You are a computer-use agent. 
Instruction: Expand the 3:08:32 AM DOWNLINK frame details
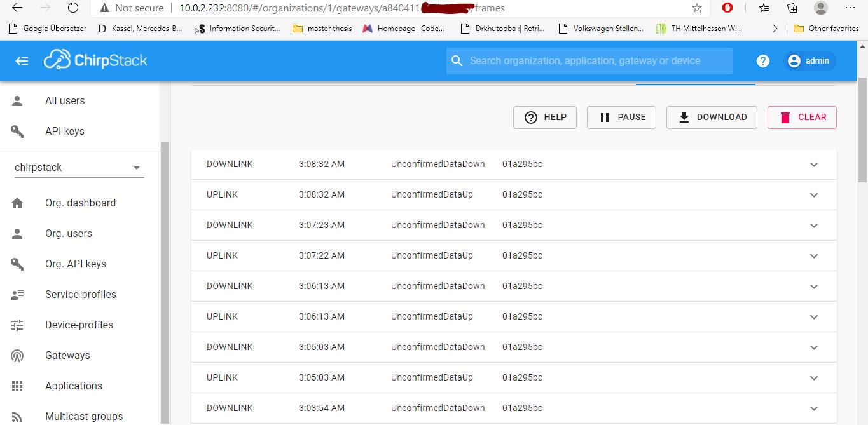point(814,164)
